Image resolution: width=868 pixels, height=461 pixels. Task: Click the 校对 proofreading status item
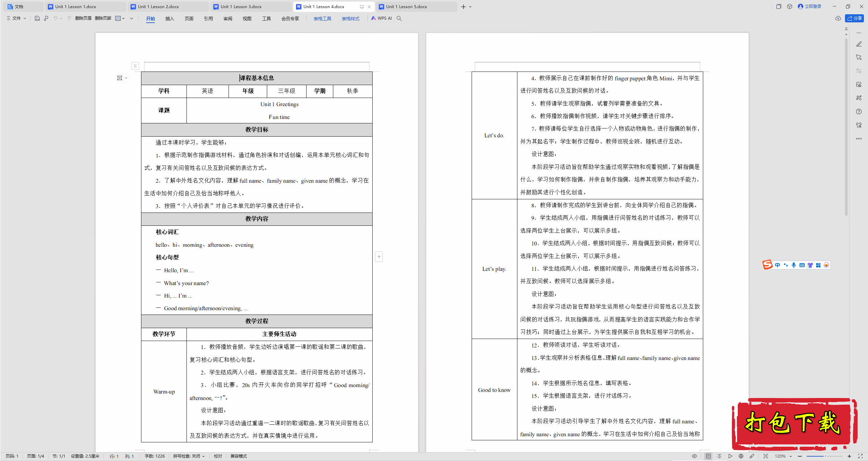pyautogui.click(x=218, y=456)
